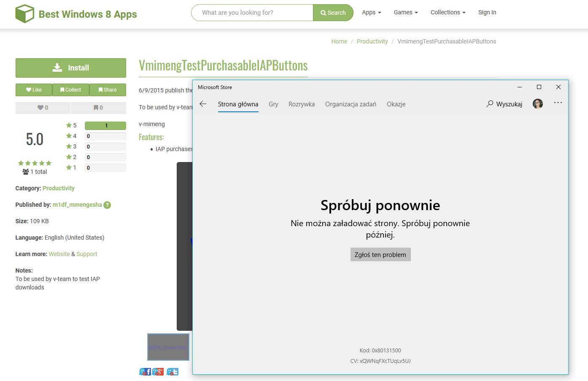Click the question mark help icon beside publisher
This screenshot has height=381, width=588.
(107, 205)
